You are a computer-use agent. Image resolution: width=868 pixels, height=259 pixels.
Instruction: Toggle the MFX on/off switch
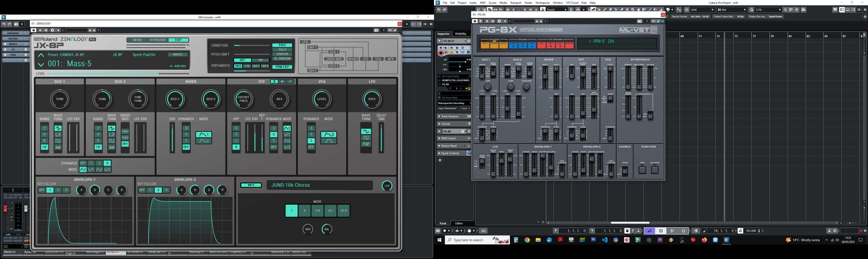251,185
